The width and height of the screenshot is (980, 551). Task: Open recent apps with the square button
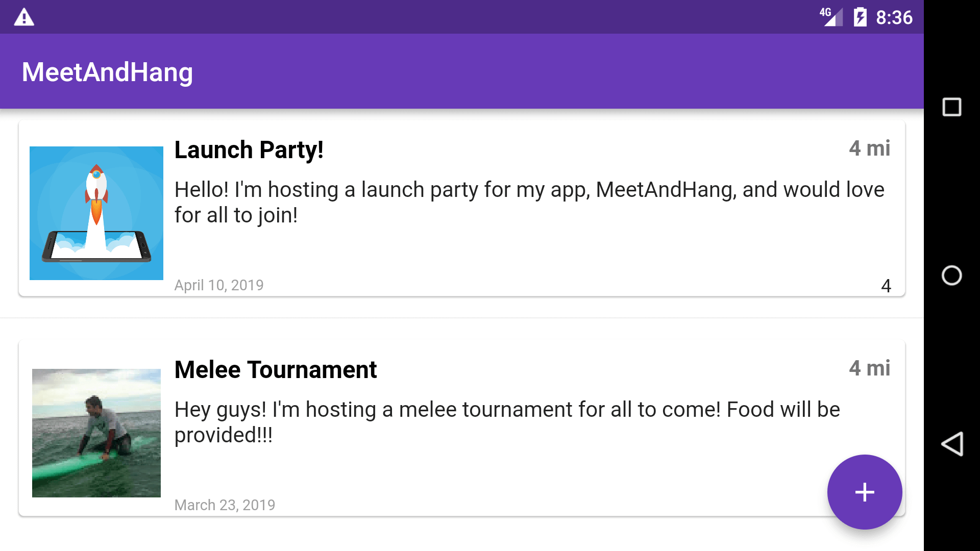(951, 107)
